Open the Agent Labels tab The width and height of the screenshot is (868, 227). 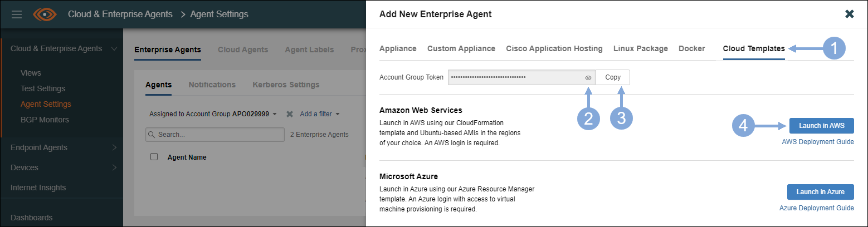(x=309, y=50)
